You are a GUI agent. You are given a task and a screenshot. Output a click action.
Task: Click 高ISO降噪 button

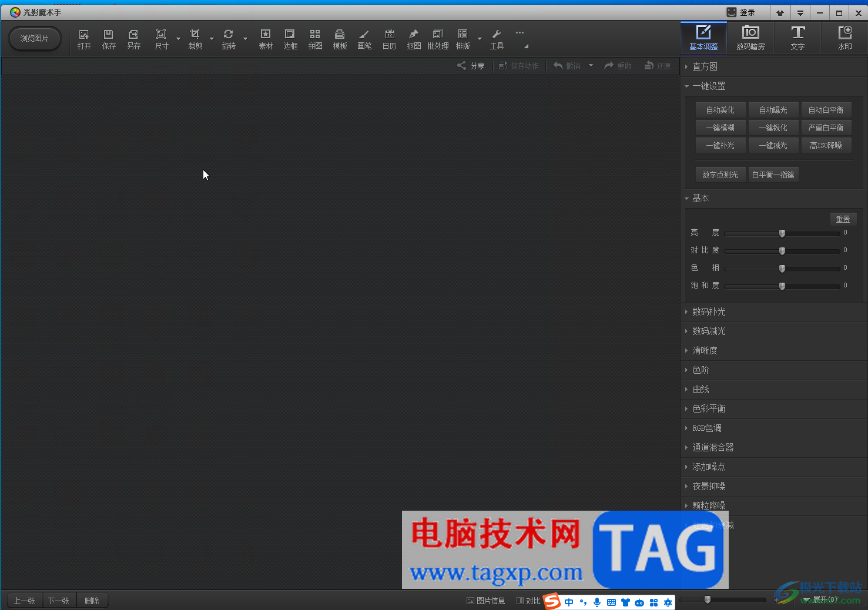point(826,145)
